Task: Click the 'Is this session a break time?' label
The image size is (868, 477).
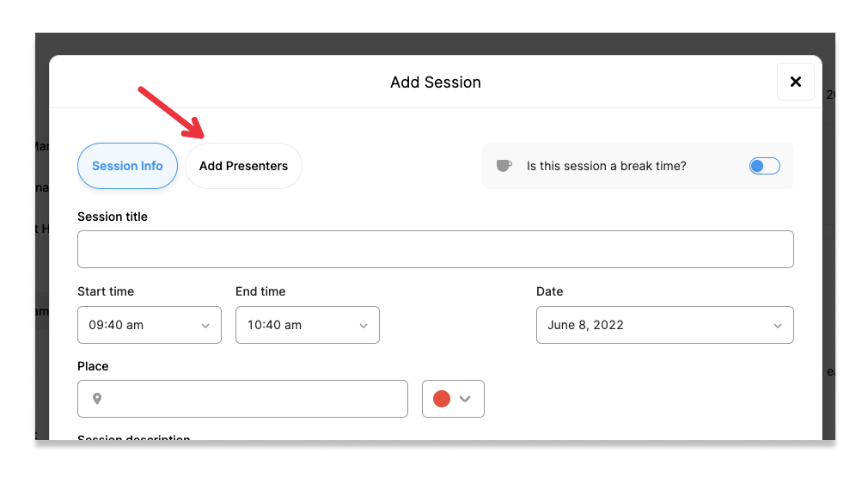Action: (606, 166)
